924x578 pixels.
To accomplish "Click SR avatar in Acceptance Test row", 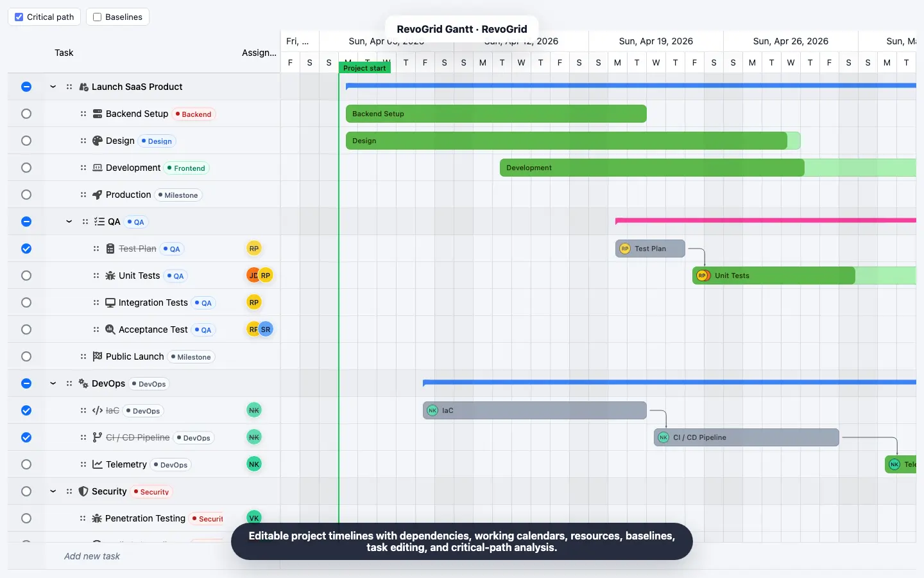I will click(x=266, y=329).
